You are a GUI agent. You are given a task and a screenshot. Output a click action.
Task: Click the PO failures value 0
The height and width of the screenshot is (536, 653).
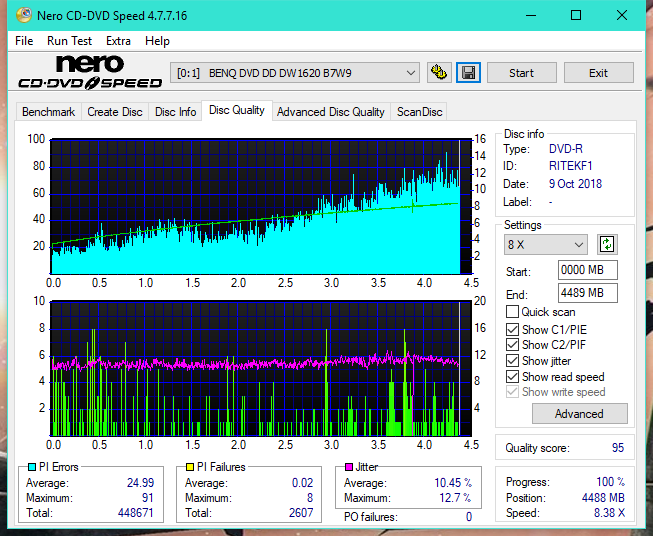coord(469,517)
